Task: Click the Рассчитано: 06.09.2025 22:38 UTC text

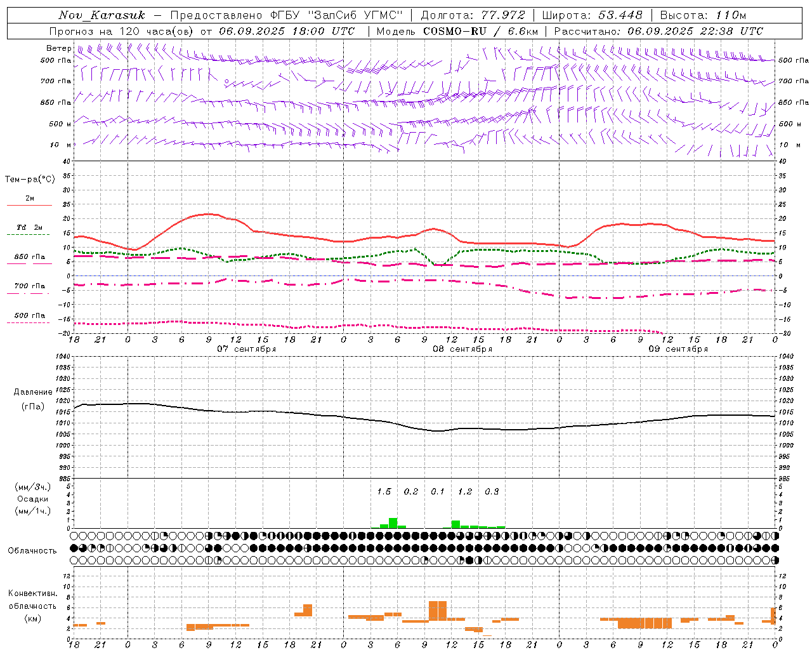Action: pos(658,31)
